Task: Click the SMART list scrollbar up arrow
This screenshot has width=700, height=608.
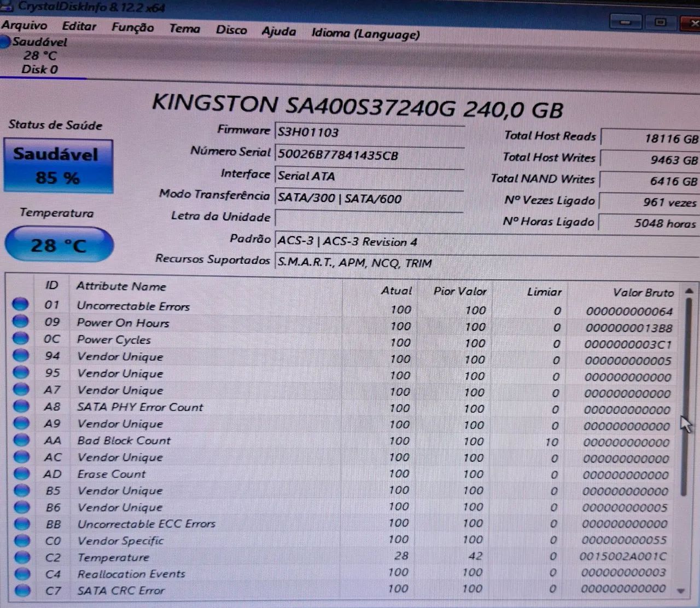Action: [x=689, y=291]
